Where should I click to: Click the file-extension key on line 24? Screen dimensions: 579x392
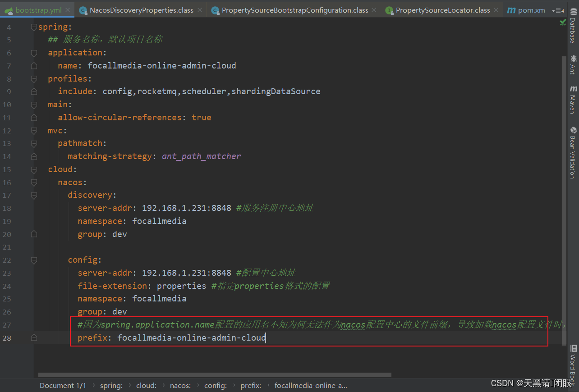tap(112, 286)
